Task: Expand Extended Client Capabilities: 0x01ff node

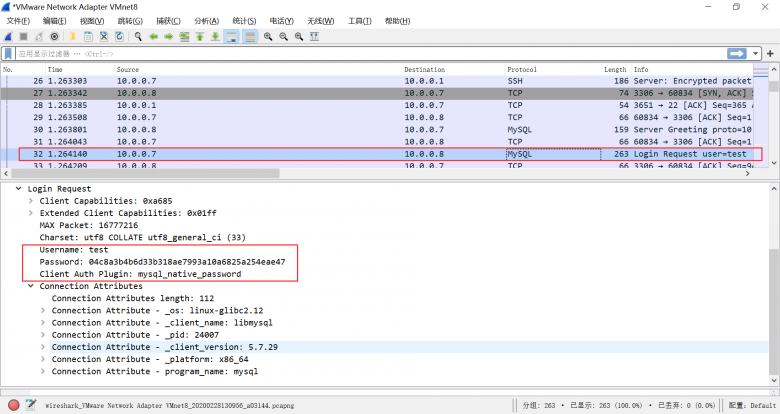Action: tap(31, 213)
